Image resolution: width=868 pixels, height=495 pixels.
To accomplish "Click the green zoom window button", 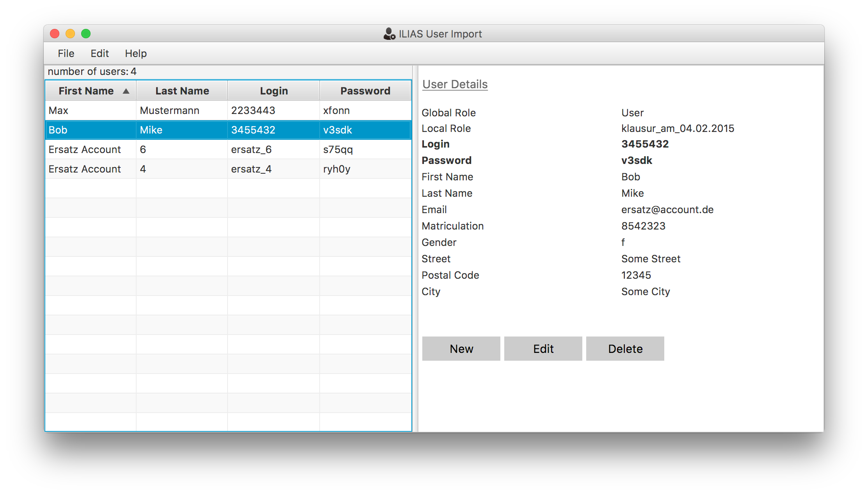I will pyautogui.click(x=86, y=34).
